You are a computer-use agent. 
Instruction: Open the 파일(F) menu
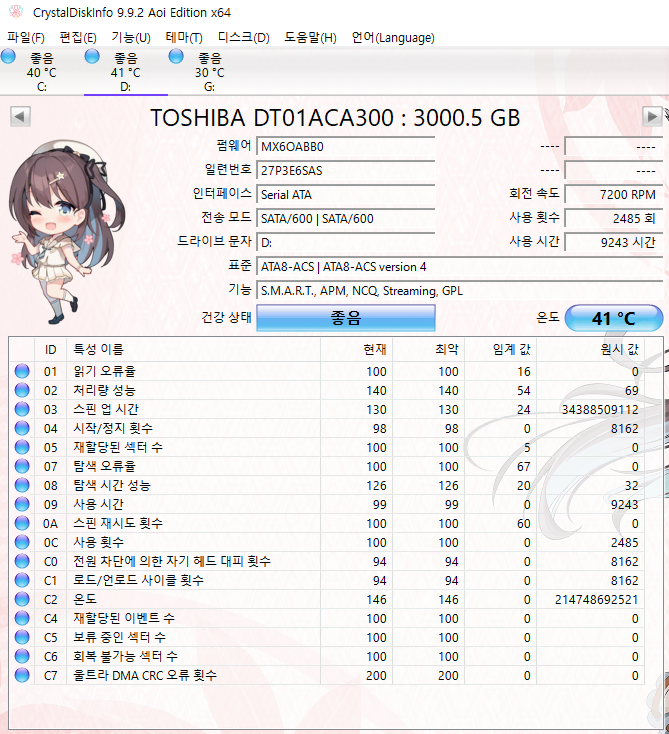(x=26, y=37)
